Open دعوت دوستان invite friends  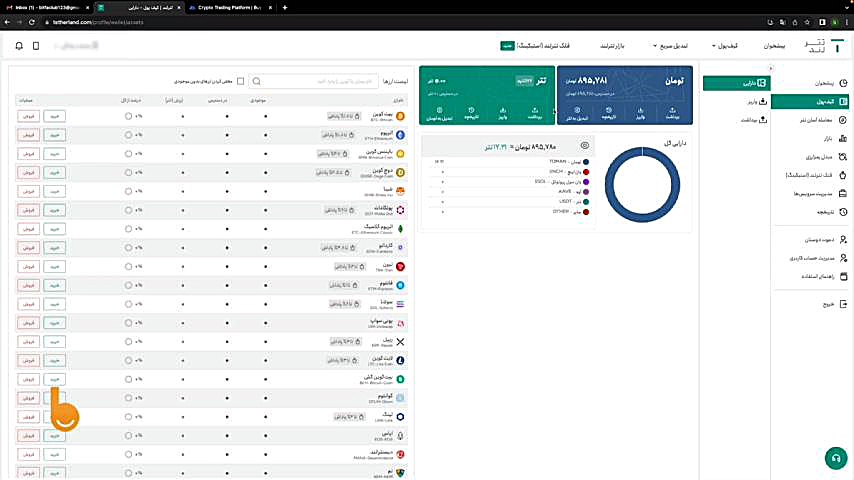(826, 240)
